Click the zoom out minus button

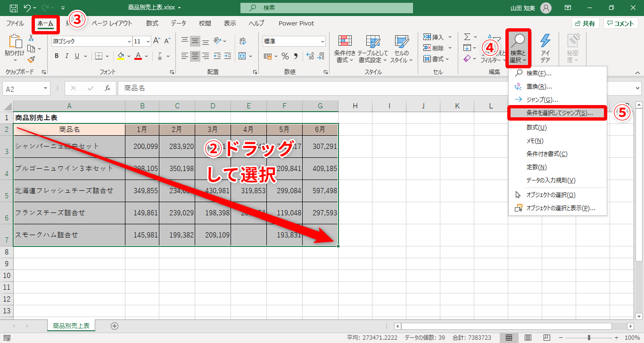coord(561,338)
